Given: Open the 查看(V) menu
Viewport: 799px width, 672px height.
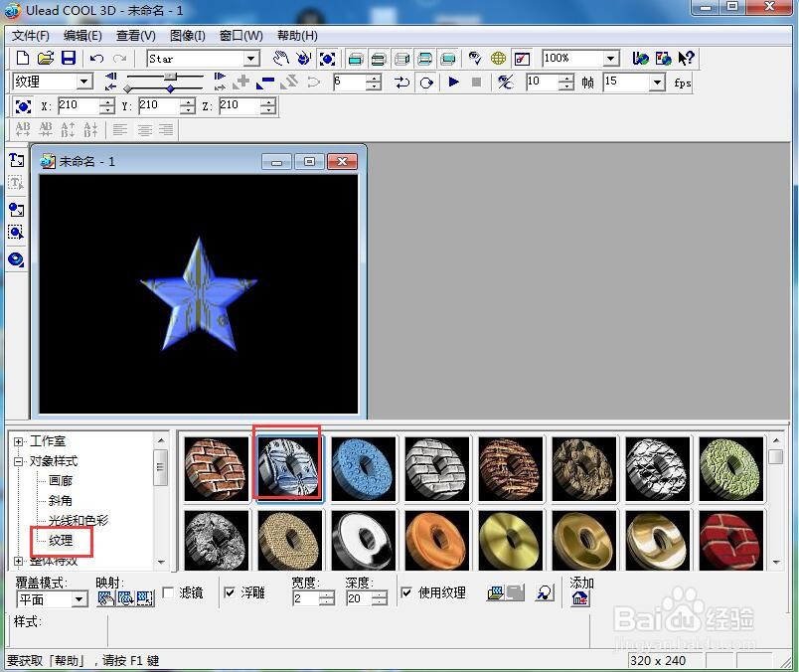Looking at the screenshot, I should (135, 36).
